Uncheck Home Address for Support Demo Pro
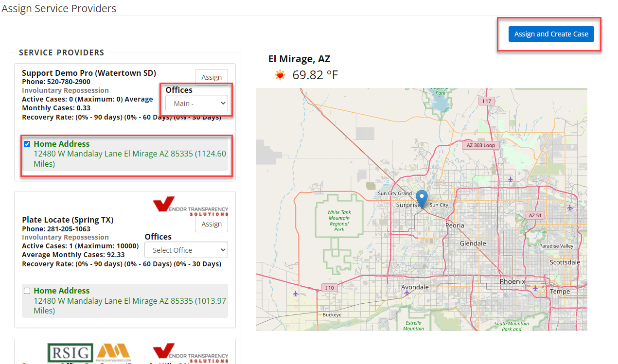618x364 pixels. (27, 144)
